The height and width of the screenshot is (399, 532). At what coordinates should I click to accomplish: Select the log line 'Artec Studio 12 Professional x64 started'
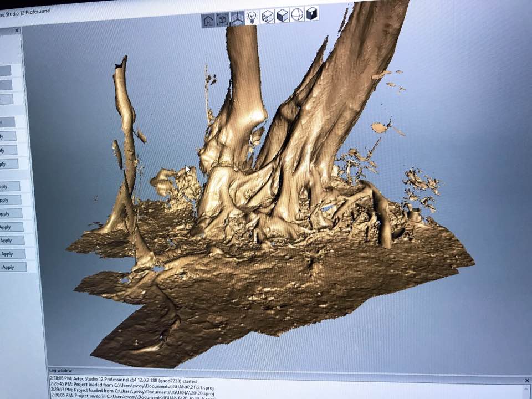[123, 380]
